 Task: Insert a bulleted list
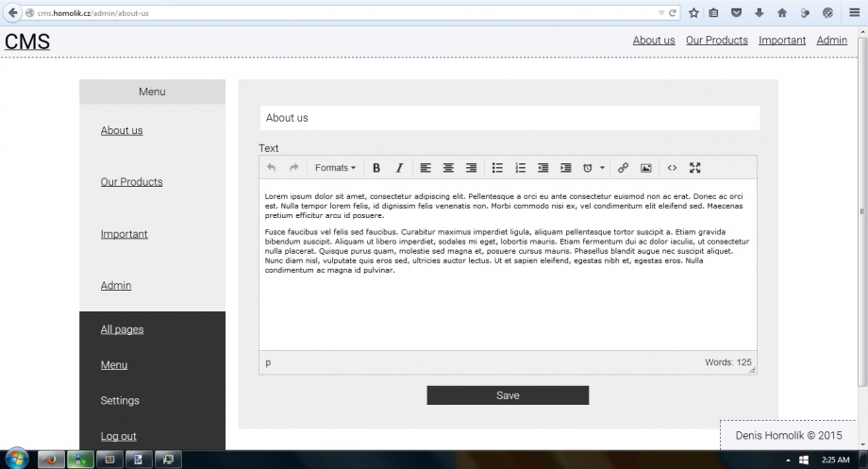point(497,168)
